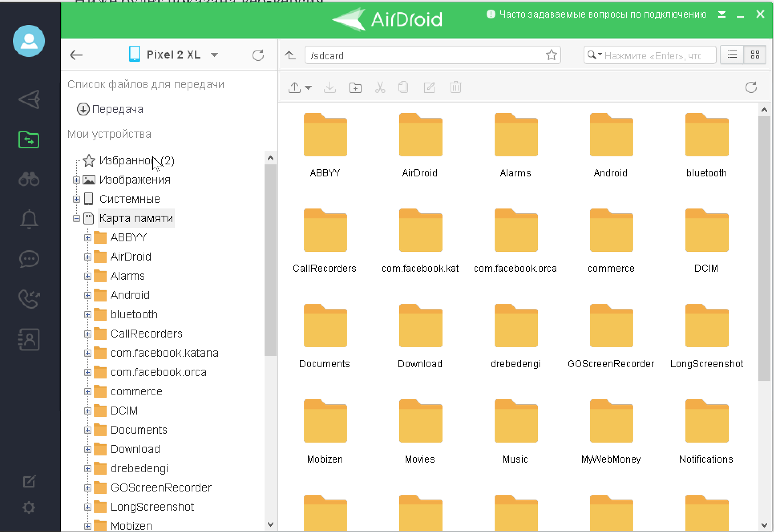Click the new folder toolbar icon
774x532 pixels.
pos(355,87)
